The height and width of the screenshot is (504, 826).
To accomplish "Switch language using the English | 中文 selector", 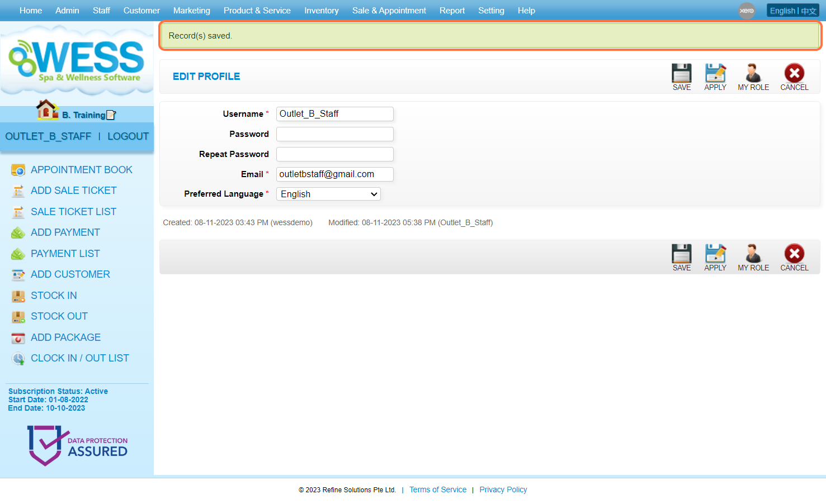I will pyautogui.click(x=792, y=11).
